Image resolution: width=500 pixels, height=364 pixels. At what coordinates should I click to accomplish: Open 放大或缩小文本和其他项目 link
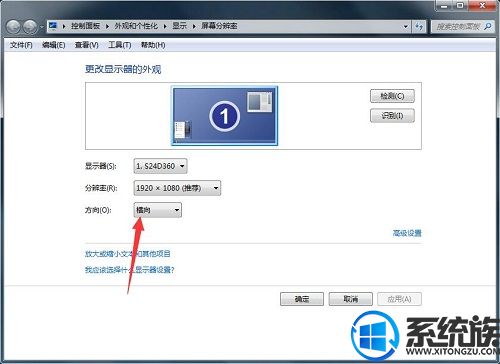click(128, 254)
